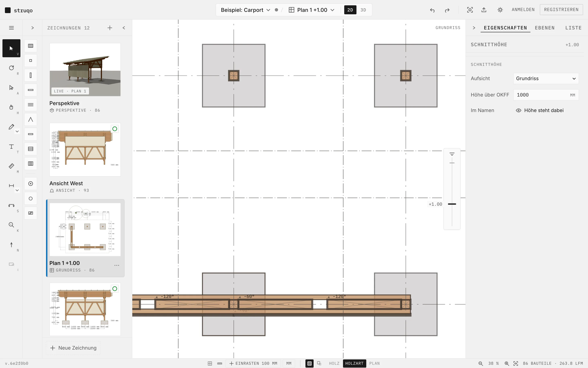Screen dimensions: 588x368
Task: Click the redo arrow
Action: [447, 10]
